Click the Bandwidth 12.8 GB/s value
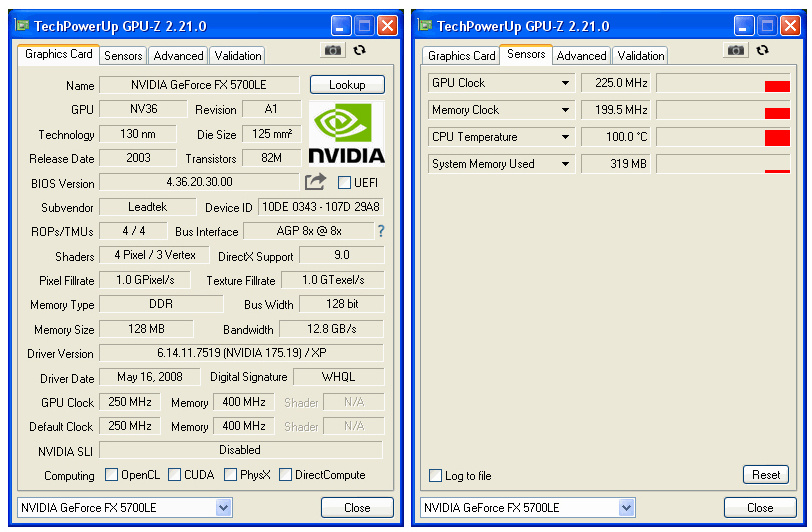The image size is (812, 532). coord(331,329)
